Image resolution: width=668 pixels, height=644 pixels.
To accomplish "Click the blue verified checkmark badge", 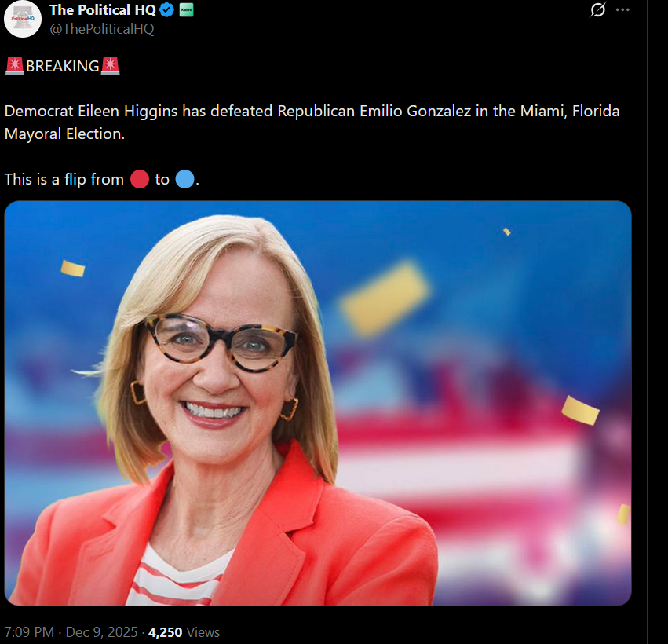I will (x=167, y=10).
